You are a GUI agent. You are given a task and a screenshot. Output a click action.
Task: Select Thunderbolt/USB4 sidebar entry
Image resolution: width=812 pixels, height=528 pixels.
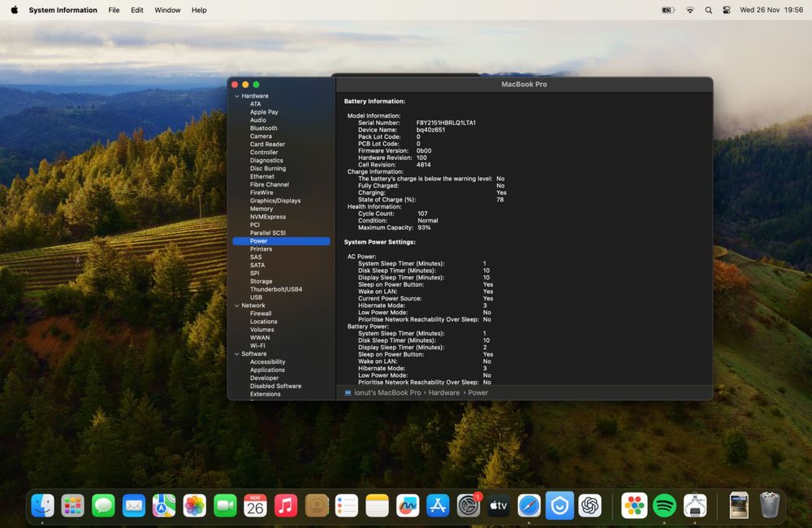276,289
